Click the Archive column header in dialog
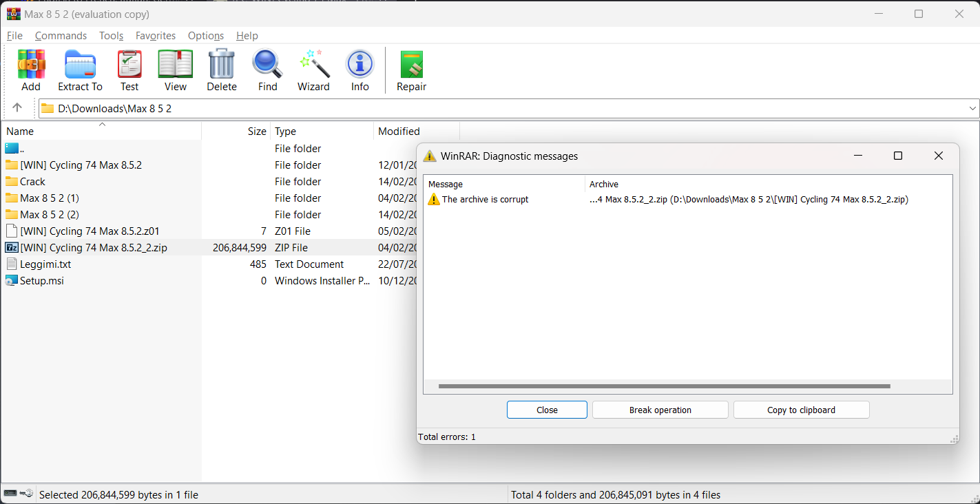The width and height of the screenshot is (980, 504). (769, 184)
